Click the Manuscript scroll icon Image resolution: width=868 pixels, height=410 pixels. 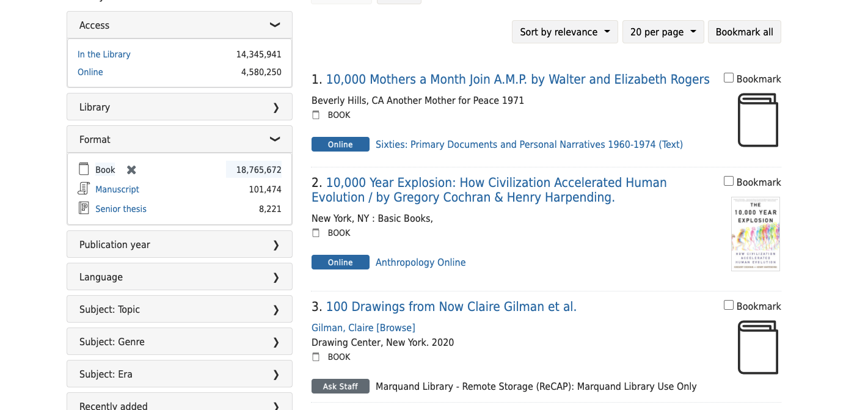pos(84,189)
